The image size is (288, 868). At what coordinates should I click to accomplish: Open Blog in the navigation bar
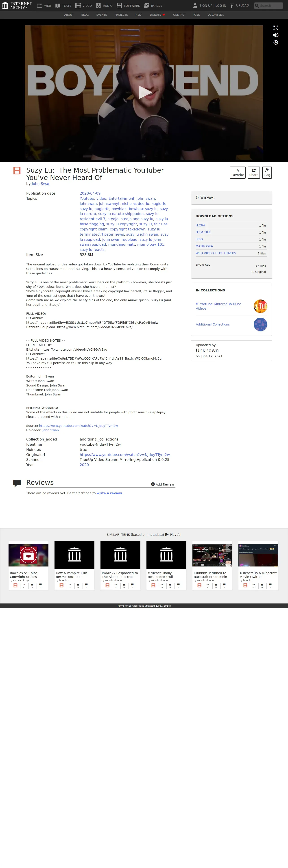click(x=85, y=15)
